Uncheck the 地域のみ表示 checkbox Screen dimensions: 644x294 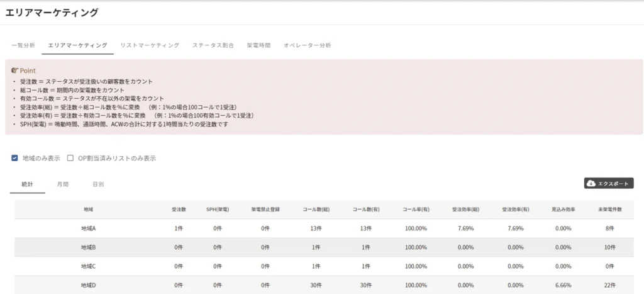[14, 158]
